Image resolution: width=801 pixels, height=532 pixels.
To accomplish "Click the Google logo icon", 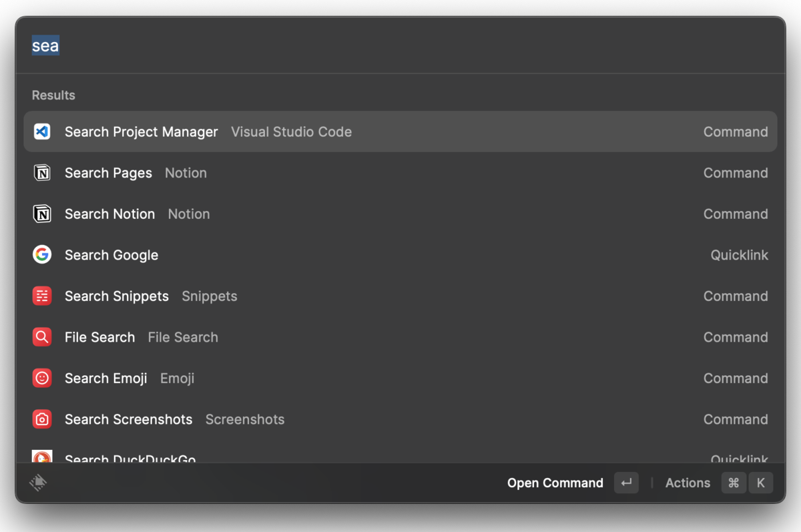I will pos(42,255).
